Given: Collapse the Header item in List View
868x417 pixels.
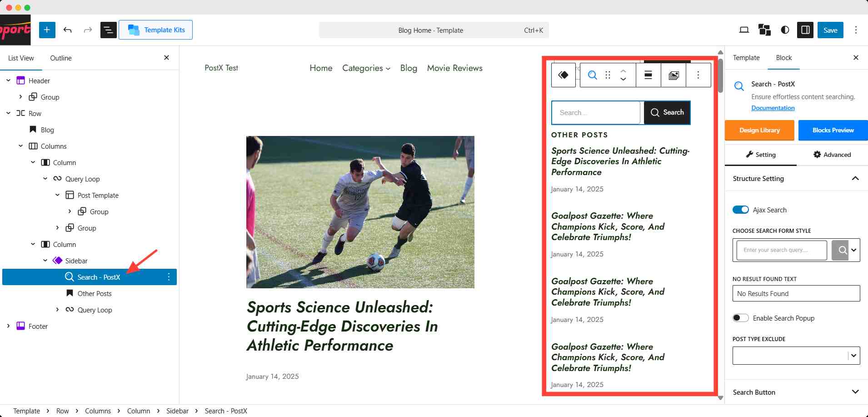Looking at the screenshot, I should [x=8, y=80].
